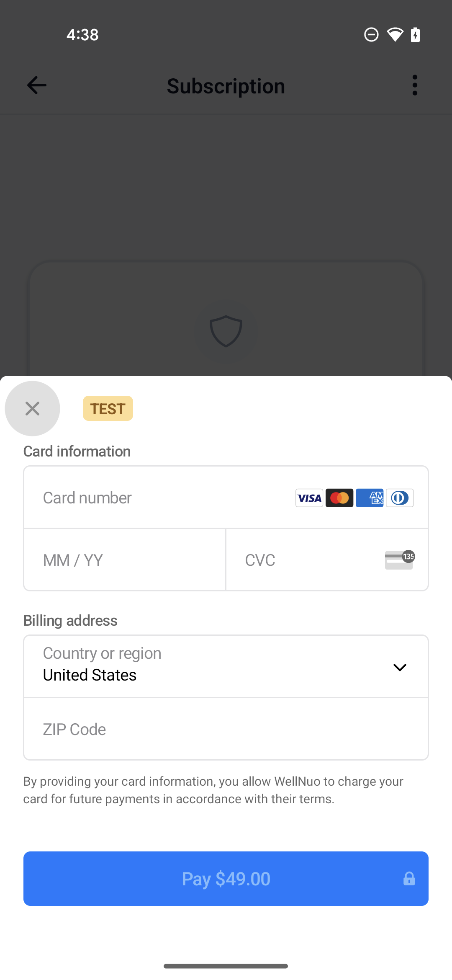Expand the Country or region dropdown
Image resolution: width=452 pixels, height=980 pixels.
click(209, 666)
